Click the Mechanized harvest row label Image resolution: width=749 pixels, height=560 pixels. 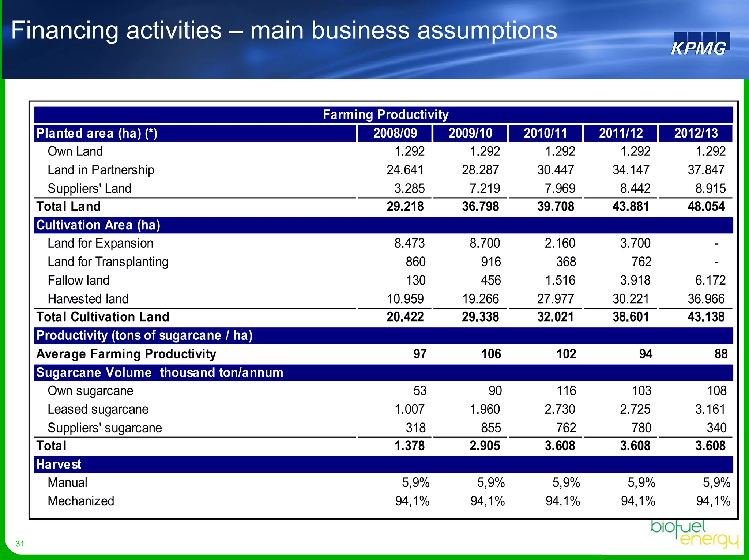coord(81,501)
